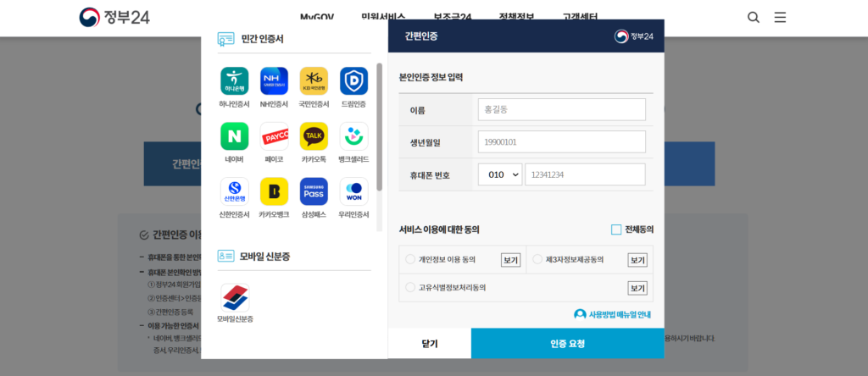
Task: Open the 고객센터 menu
Action: (580, 17)
